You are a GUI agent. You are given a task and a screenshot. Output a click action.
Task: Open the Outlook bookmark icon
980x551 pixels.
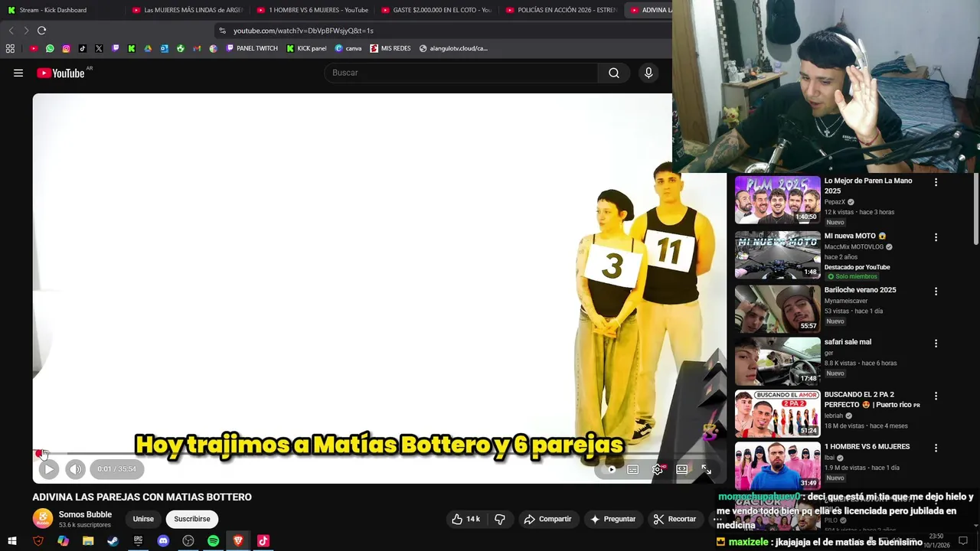pos(164,48)
